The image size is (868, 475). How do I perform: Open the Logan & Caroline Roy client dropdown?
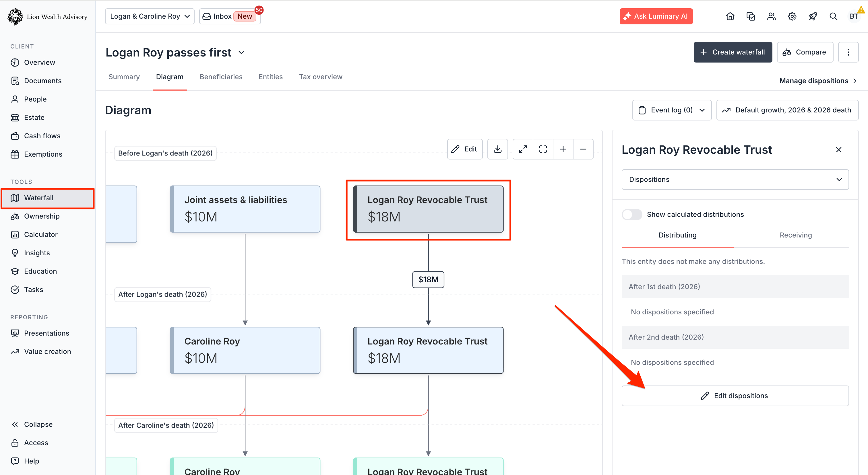pyautogui.click(x=150, y=16)
